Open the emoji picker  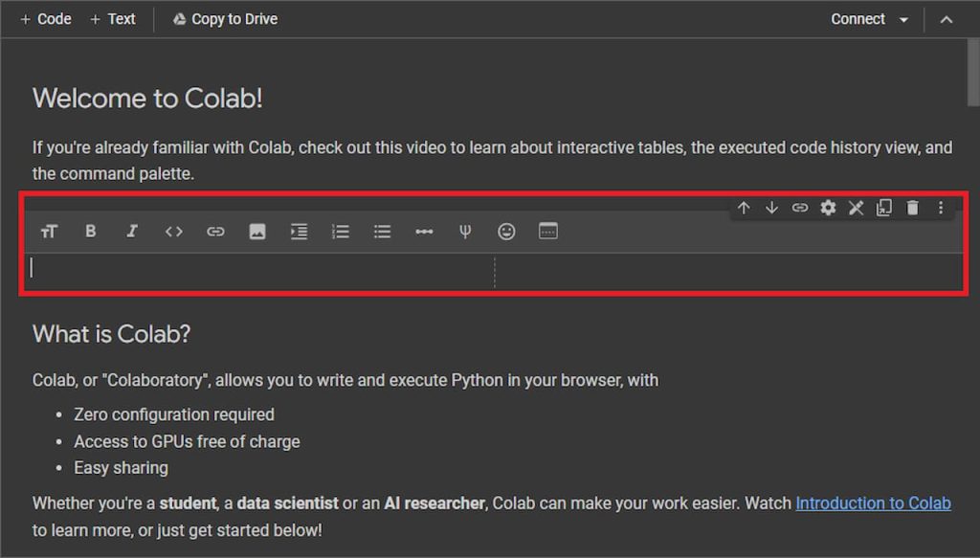507,232
